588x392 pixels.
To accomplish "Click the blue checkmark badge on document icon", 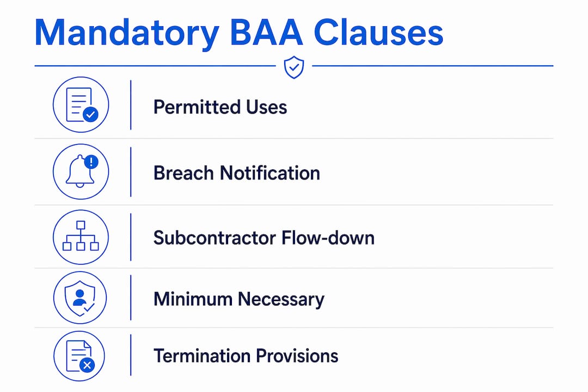I will 90,114.
